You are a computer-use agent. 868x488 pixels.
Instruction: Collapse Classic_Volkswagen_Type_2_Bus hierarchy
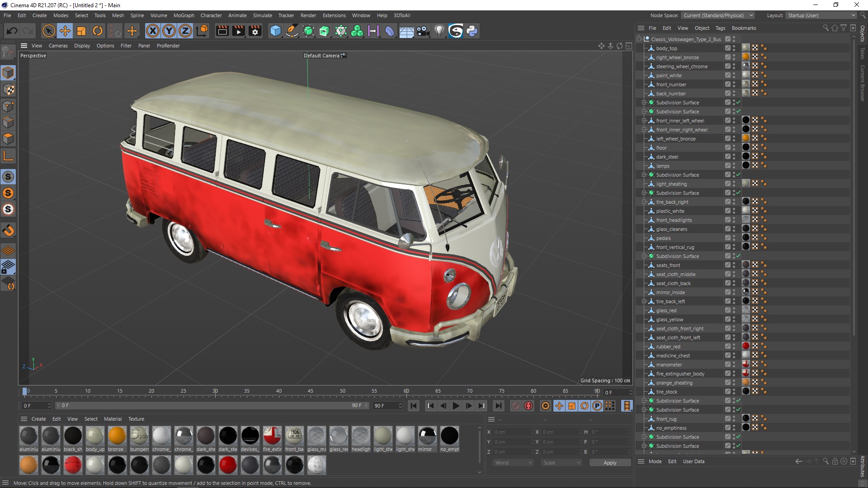pyautogui.click(x=639, y=39)
